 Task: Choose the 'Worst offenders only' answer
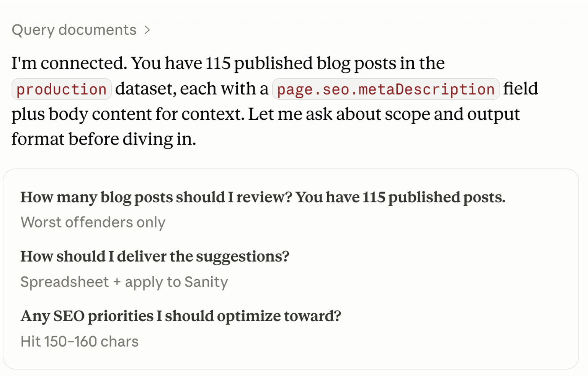click(x=93, y=222)
